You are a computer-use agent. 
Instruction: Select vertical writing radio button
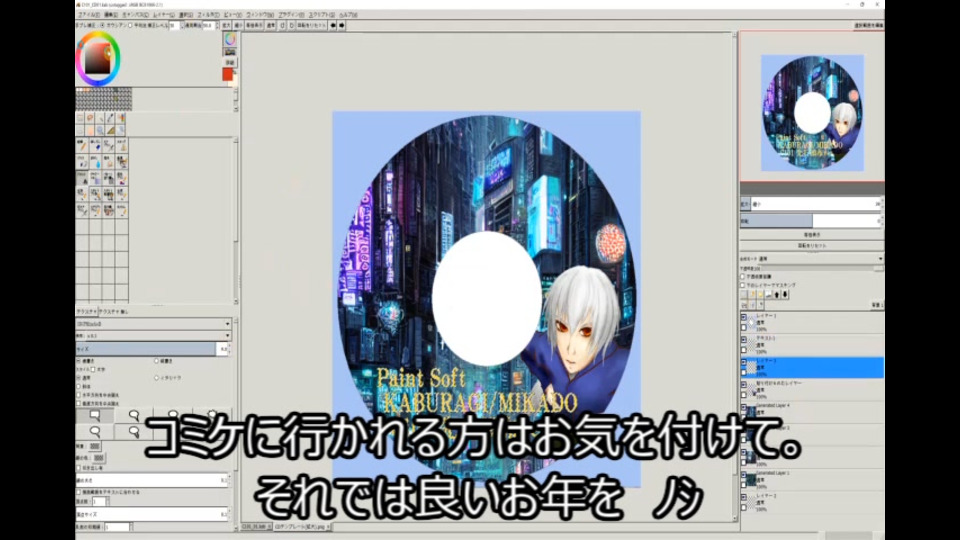tap(157, 361)
